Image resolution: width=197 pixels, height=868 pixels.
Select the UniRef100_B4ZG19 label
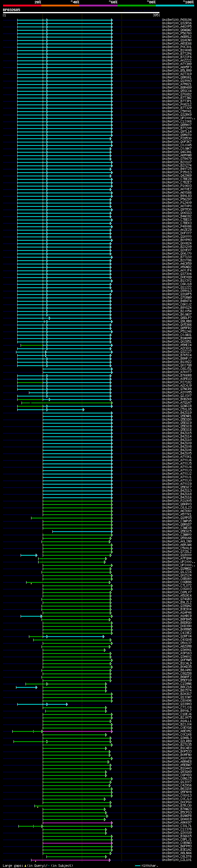(x=177, y=413)
